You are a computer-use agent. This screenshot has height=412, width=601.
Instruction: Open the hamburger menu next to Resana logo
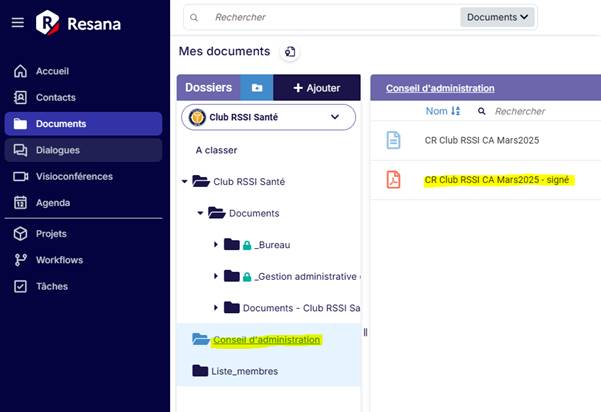17,22
